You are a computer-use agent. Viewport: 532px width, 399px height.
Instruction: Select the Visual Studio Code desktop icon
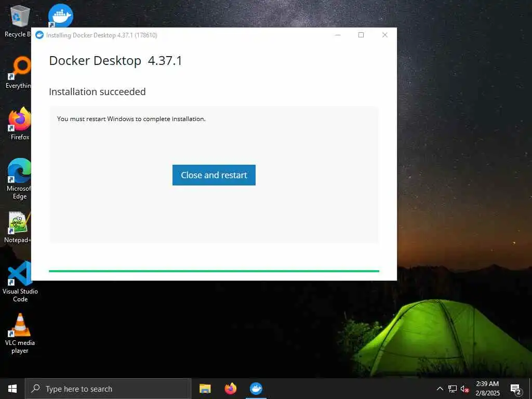click(x=20, y=282)
